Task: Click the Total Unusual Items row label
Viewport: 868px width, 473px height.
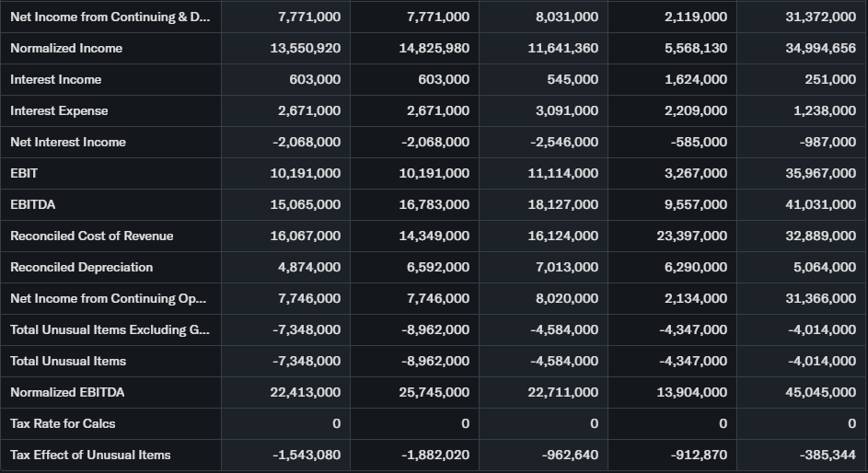Action: 68,361
